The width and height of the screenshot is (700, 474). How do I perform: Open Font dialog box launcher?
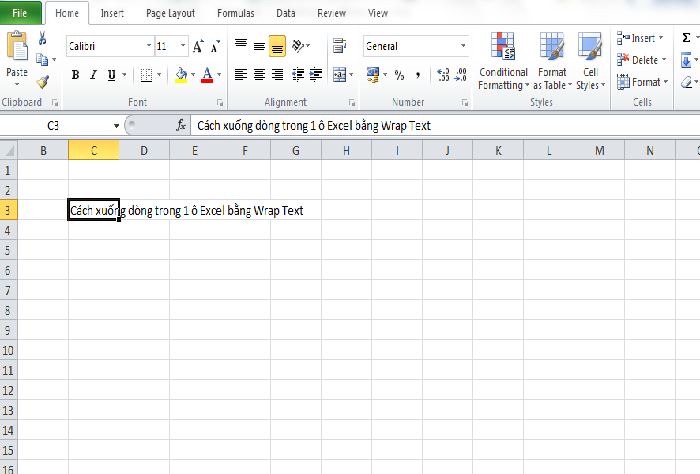tap(220, 103)
